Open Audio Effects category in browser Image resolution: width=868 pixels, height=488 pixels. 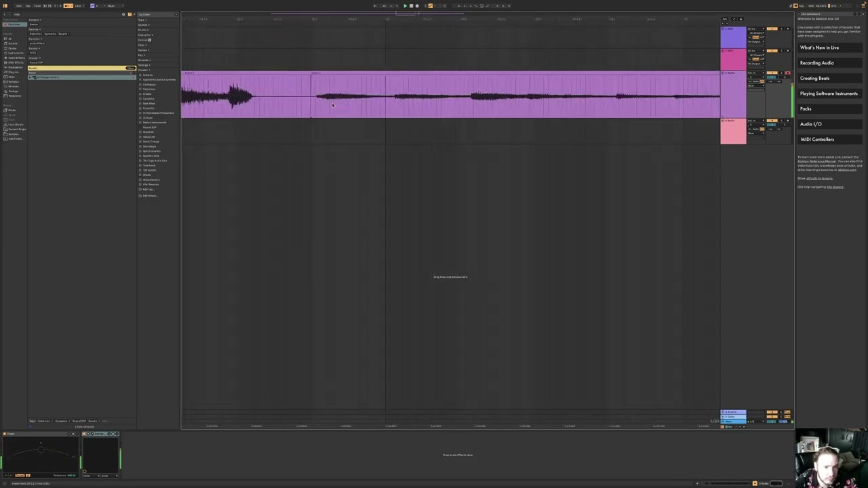[x=16, y=58]
